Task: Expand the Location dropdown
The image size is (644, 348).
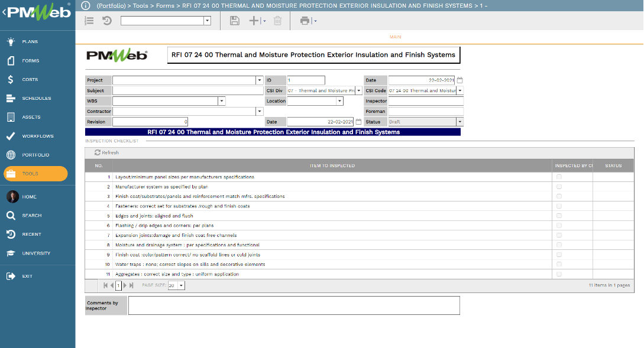Action: 339,100
